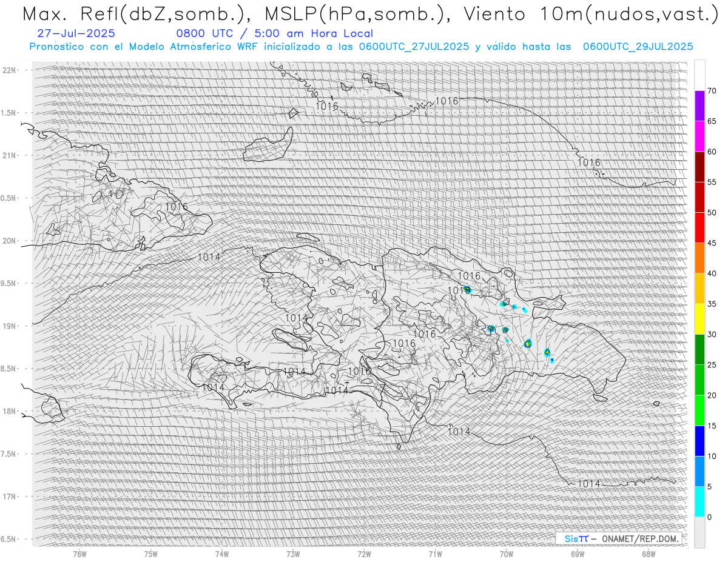Select the '0800 UTC / 5:00 am Hora Local' text
This screenshot has width=728, height=562.
(275, 34)
